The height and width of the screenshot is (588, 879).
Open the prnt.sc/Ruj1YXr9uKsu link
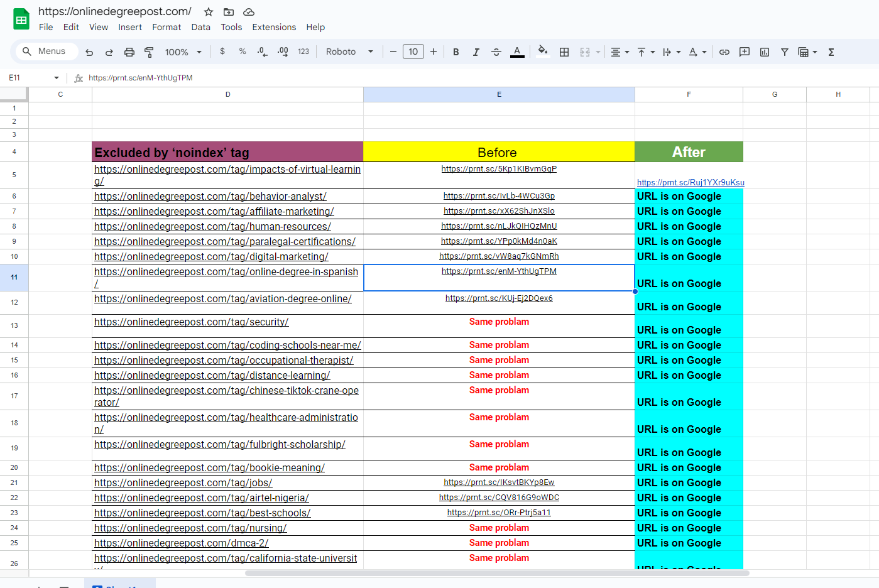690,183
